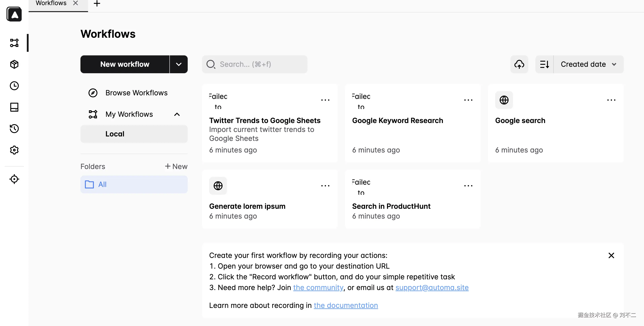644x326 pixels.
Task: Click the element selector crosshair icon
Action: pyautogui.click(x=14, y=179)
